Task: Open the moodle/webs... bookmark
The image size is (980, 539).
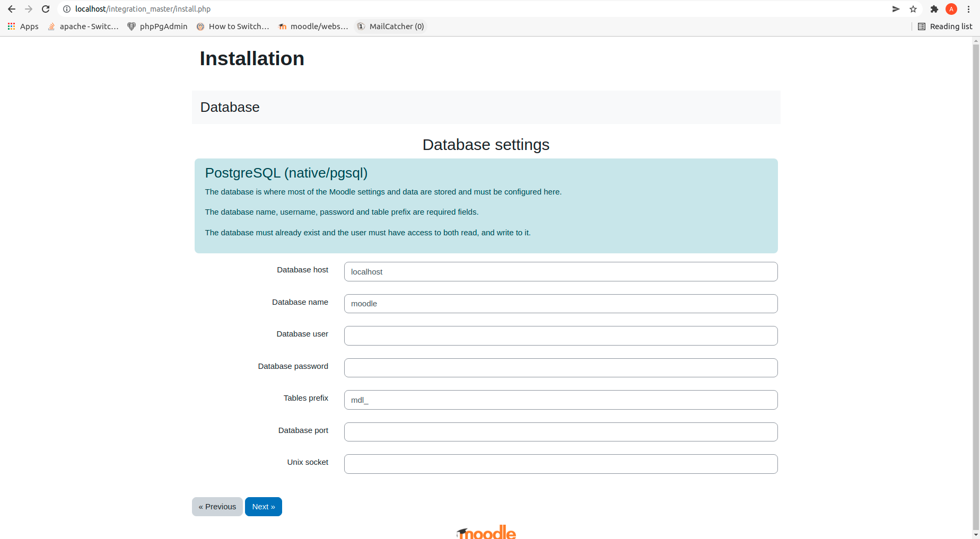Action: [x=313, y=26]
